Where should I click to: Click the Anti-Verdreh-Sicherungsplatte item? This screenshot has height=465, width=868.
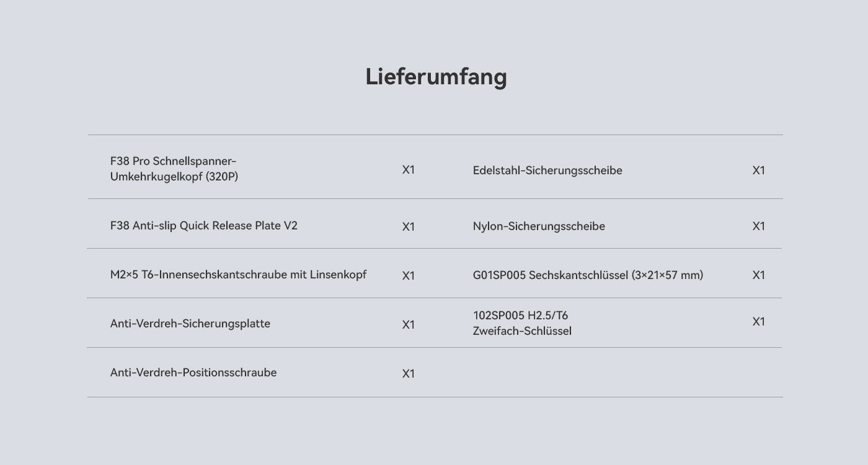[x=190, y=324]
